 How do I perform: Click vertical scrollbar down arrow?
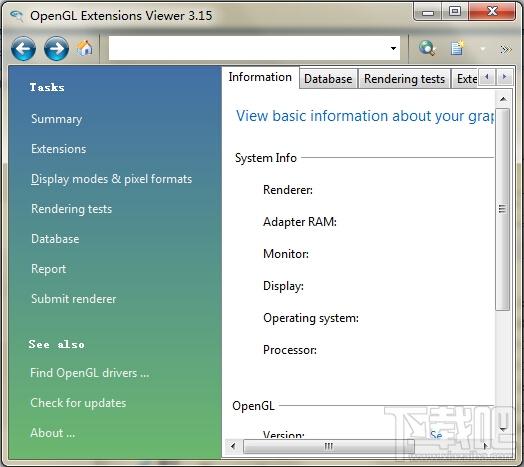(x=503, y=429)
